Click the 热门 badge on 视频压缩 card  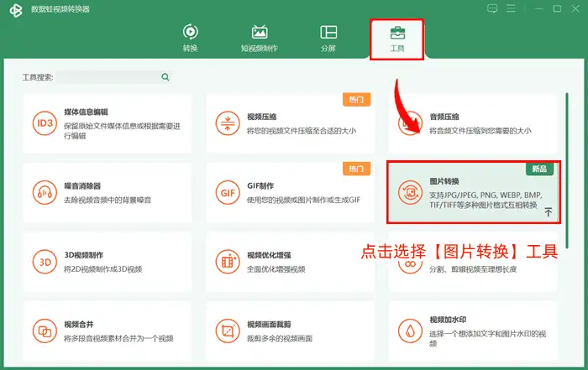coord(356,100)
